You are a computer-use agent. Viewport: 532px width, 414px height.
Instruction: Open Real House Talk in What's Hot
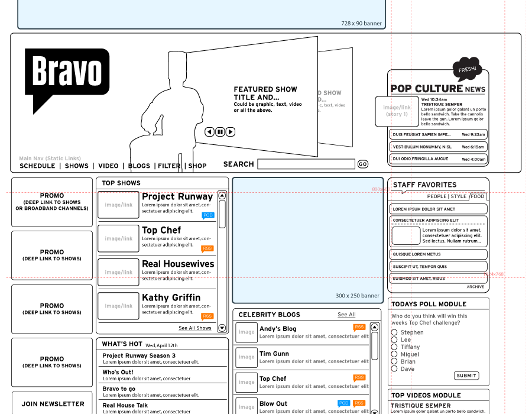125,405
